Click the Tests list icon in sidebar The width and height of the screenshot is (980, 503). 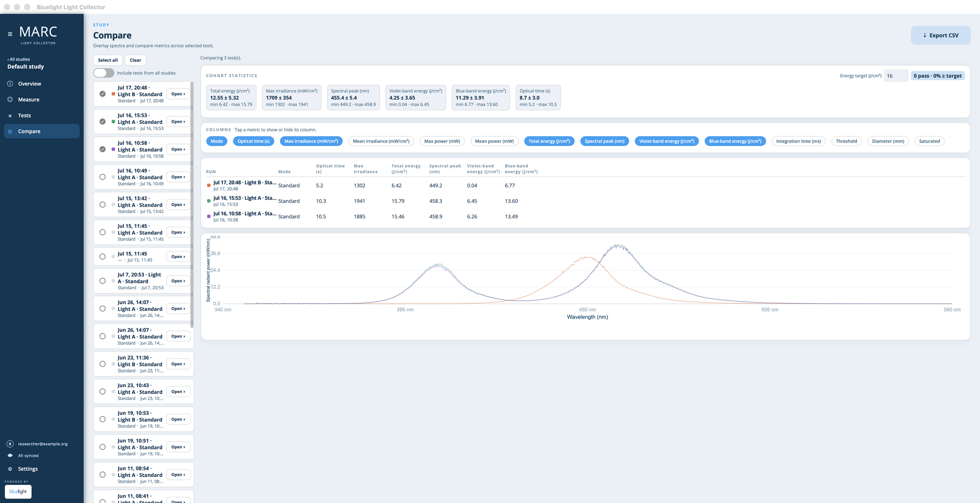[10, 115]
